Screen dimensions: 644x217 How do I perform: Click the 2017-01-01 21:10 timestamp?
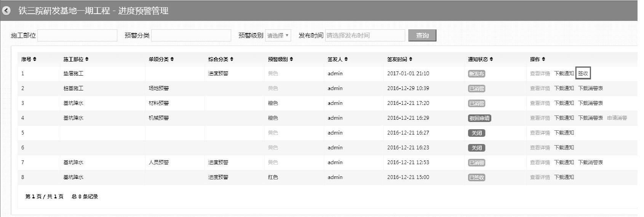click(408, 74)
